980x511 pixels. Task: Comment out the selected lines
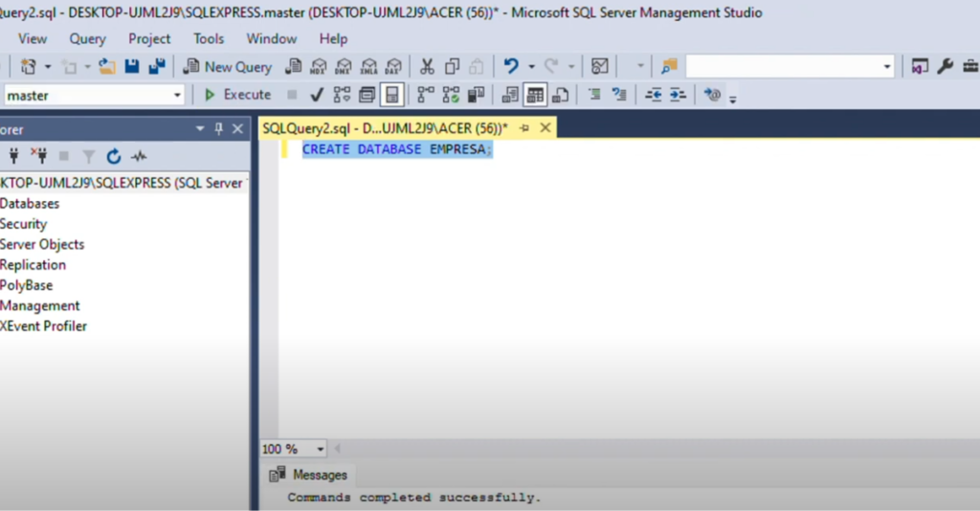pos(594,95)
